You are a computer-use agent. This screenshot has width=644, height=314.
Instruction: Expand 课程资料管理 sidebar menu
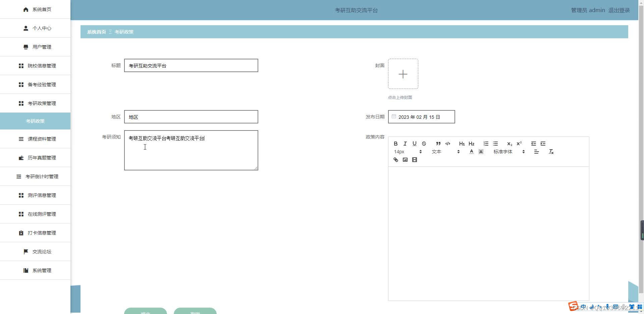[35, 139]
